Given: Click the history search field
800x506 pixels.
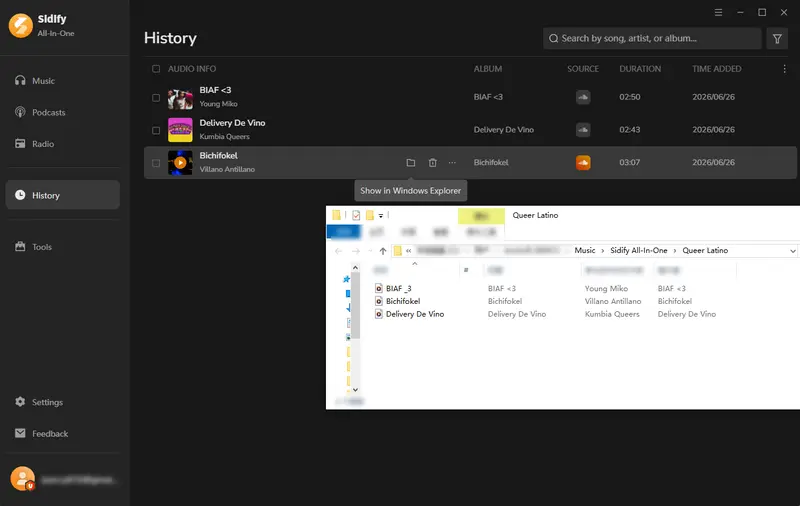Looking at the screenshot, I should (652, 38).
